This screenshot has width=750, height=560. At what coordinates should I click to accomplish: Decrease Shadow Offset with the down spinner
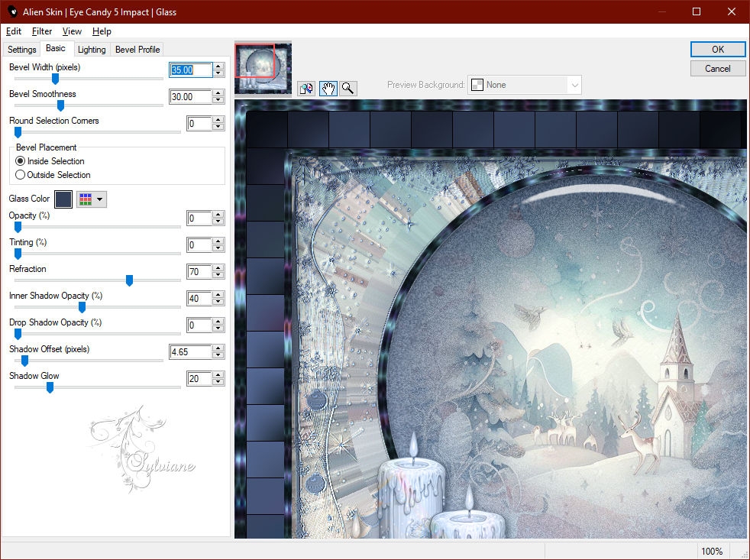[x=218, y=355]
